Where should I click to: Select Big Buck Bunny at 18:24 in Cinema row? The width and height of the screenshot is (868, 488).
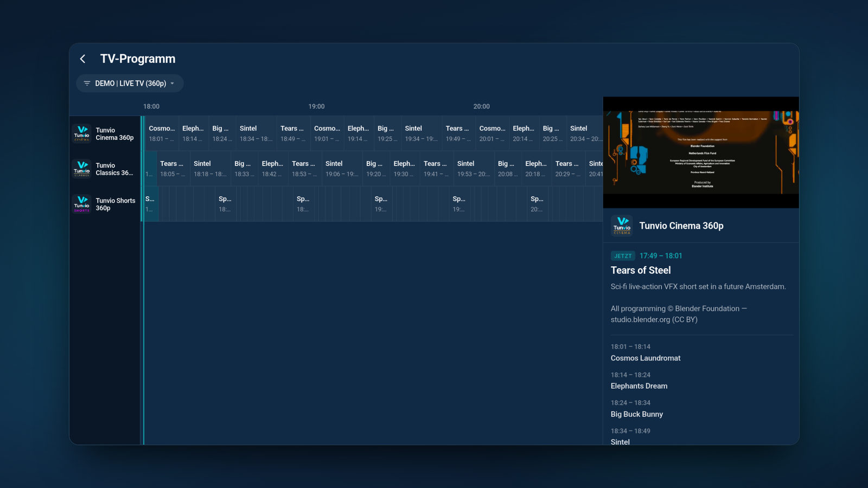coord(222,133)
